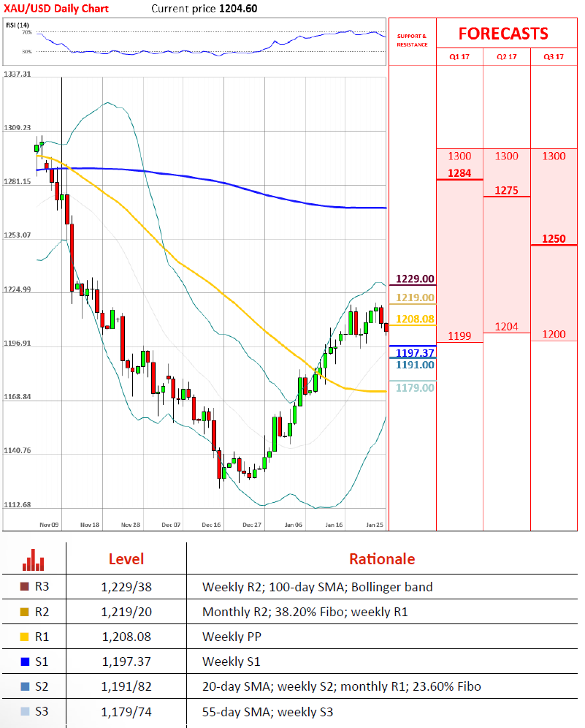Select the Q2 17 forecast column header
585x728 pixels.
pyautogui.click(x=507, y=56)
